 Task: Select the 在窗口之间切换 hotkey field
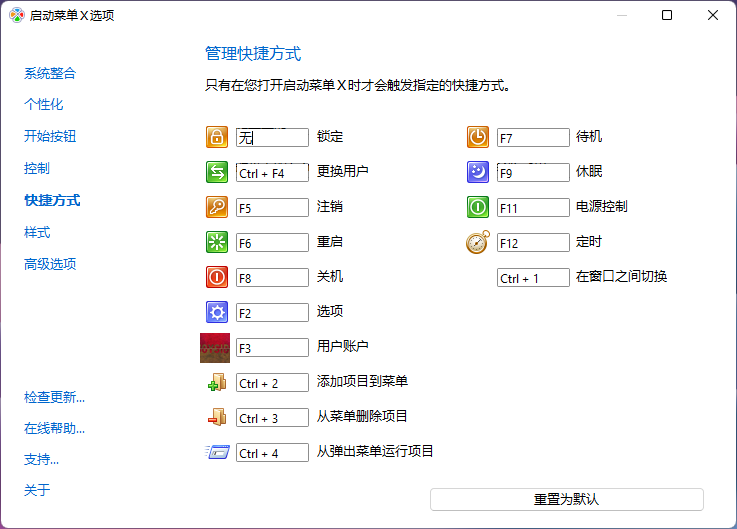click(x=533, y=278)
